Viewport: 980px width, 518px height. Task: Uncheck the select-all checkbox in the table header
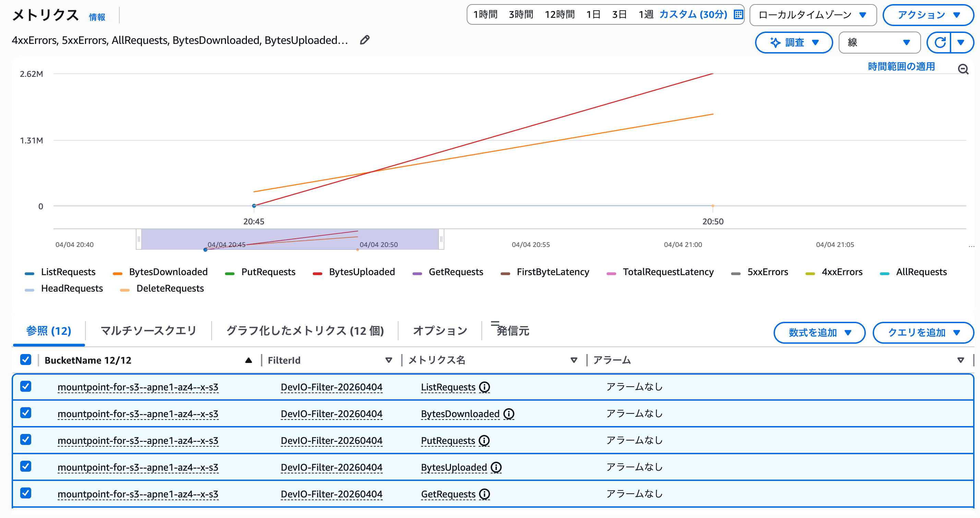[x=25, y=360]
